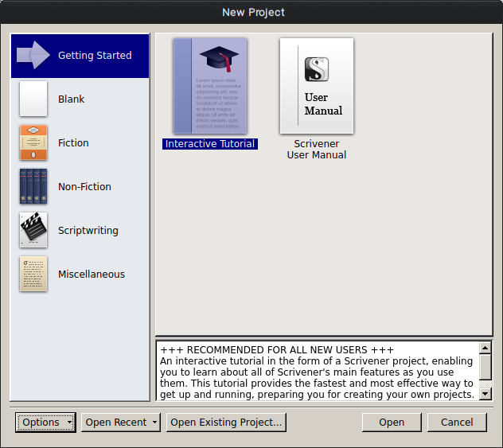Pick the Fiction orange book icon

[33, 142]
